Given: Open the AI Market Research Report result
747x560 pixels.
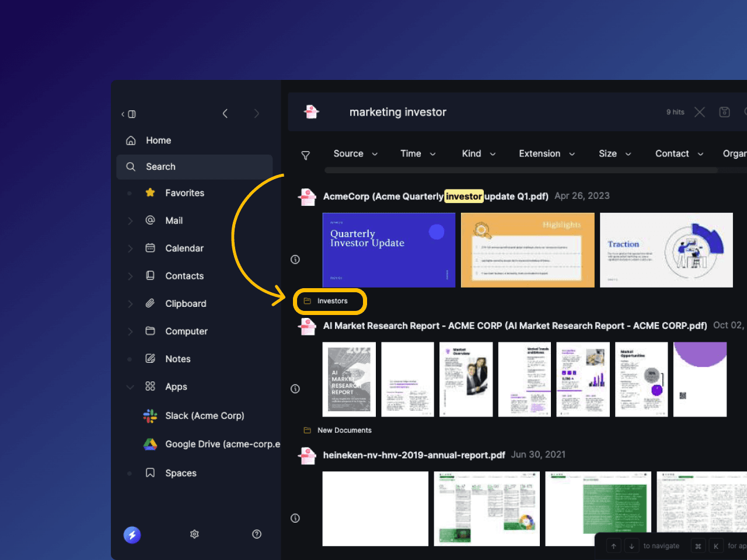Looking at the screenshot, I should coord(515,326).
